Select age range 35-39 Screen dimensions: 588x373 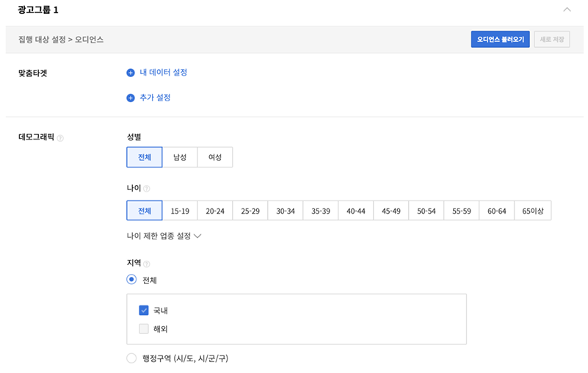pyautogui.click(x=321, y=211)
